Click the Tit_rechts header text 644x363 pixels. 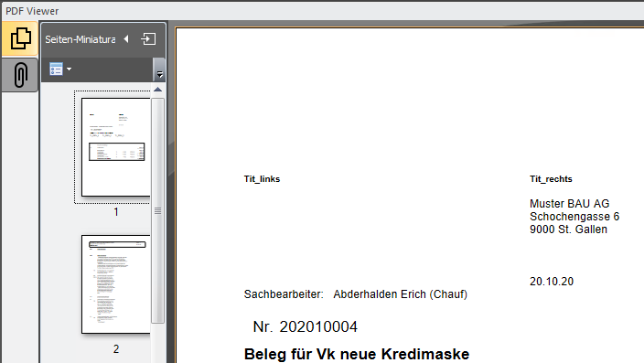click(551, 179)
